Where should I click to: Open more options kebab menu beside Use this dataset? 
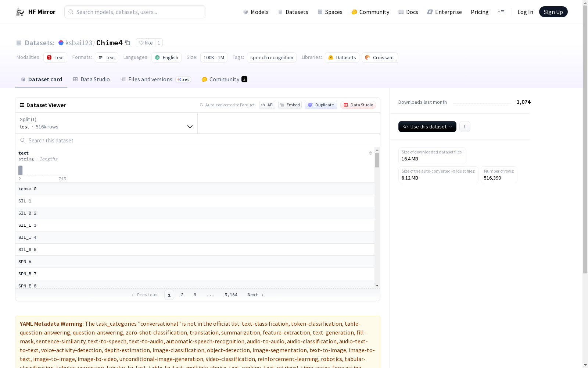pos(465,127)
